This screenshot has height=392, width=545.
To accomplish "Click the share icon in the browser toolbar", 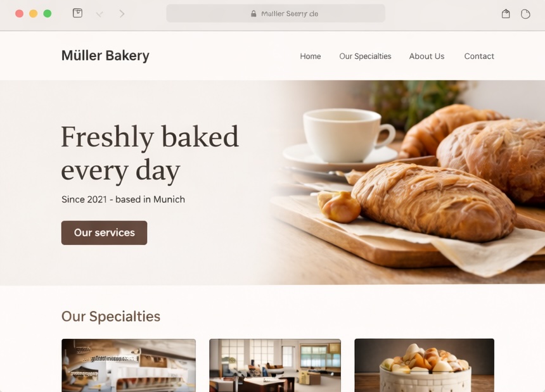I will (506, 13).
